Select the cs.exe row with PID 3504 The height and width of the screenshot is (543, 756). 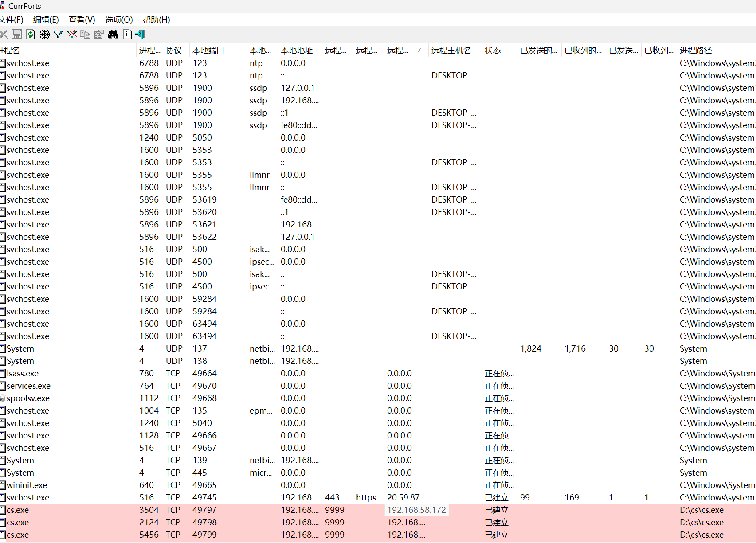tap(378, 510)
